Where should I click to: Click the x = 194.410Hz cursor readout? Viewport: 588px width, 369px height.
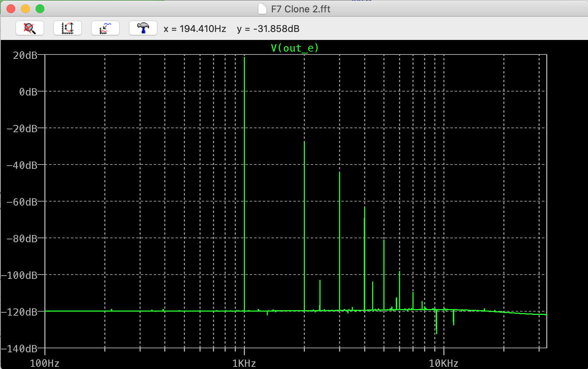tap(195, 29)
